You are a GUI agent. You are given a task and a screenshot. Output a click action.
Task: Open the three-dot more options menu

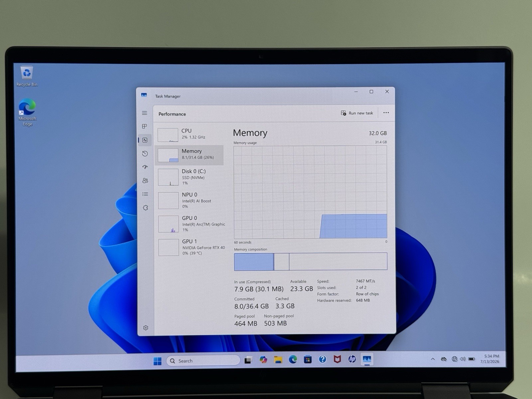coord(386,113)
